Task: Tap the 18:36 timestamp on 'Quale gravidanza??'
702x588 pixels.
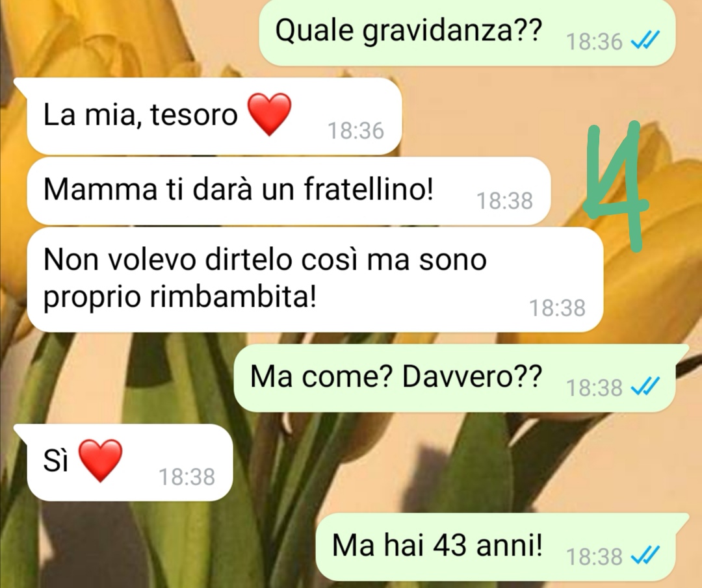Action: tap(594, 42)
